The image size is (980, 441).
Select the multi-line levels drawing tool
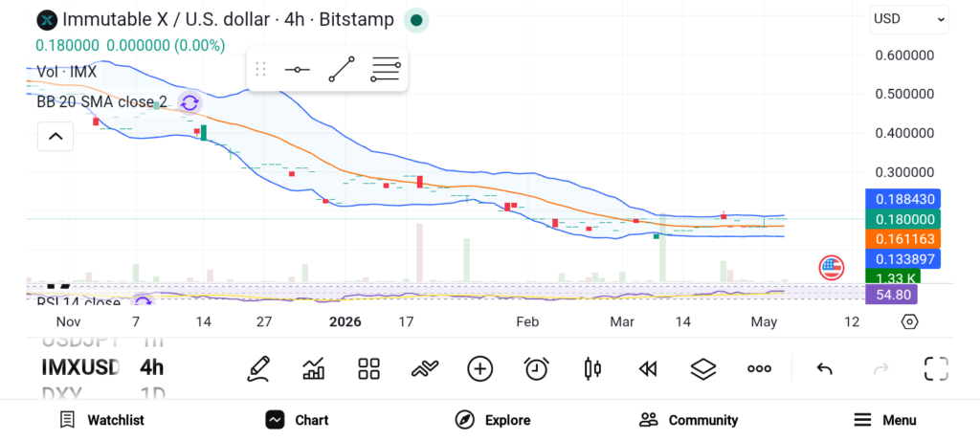[x=386, y=69]
